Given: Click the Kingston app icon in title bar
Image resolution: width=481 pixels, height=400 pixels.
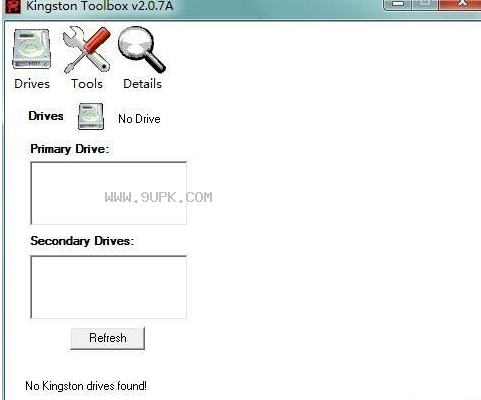Looking at the screenshot, I should pos(13,6).
